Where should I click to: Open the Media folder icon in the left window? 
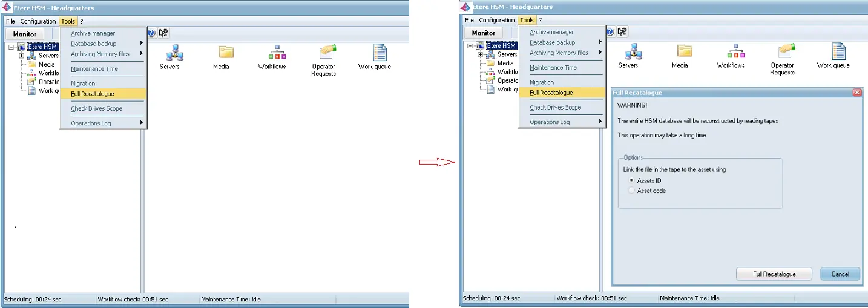click(x=225, y=53)
